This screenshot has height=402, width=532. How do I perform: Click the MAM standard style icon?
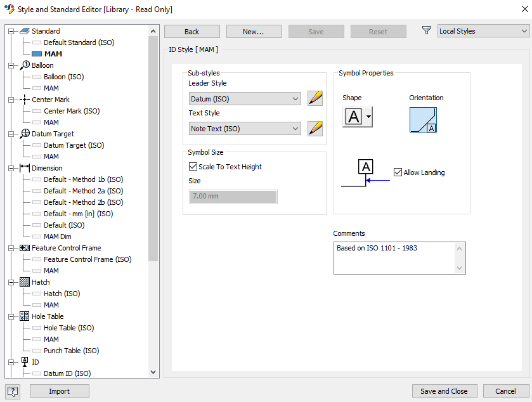point(37,54)
